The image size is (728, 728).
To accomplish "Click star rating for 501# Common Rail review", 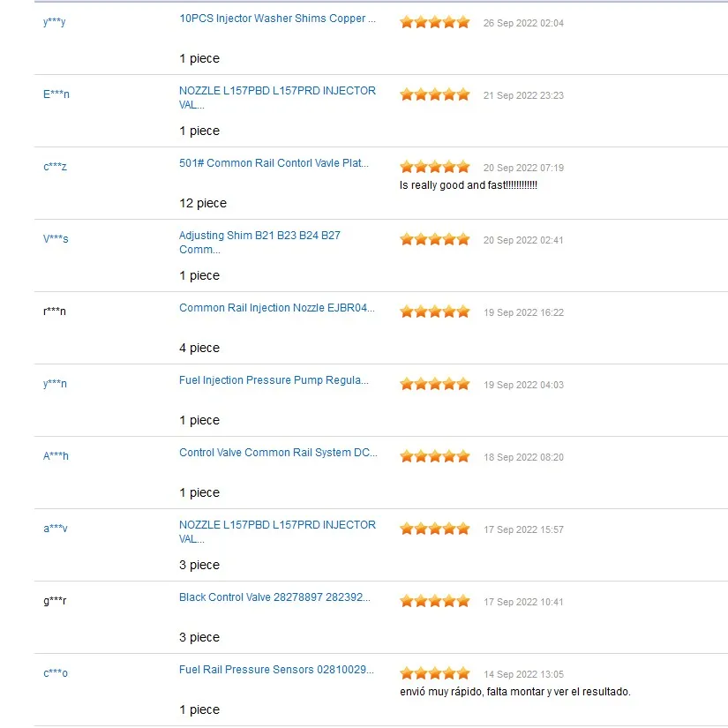I will click(x=434, y=167).
